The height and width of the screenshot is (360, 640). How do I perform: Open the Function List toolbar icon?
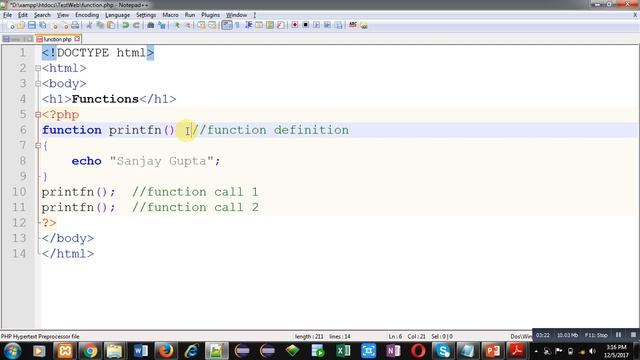tap(280, 25)
